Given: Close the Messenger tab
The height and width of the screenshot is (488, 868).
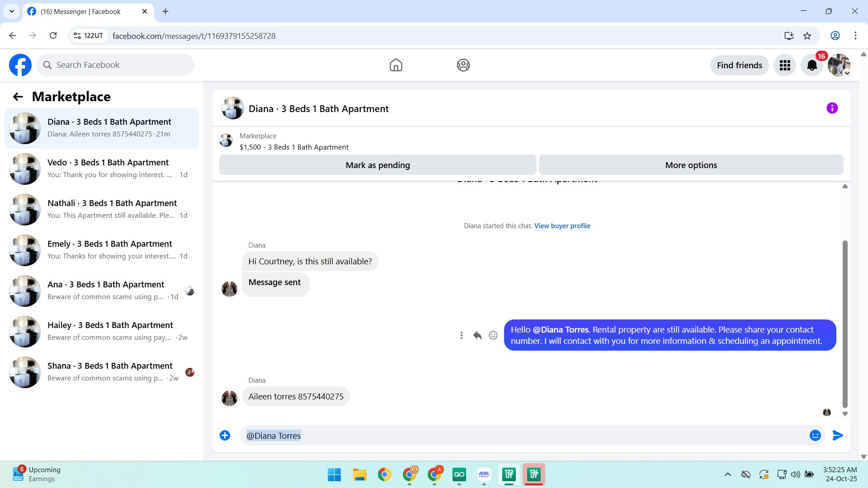Looking at the screenshot, I should [x=145, y=12].
